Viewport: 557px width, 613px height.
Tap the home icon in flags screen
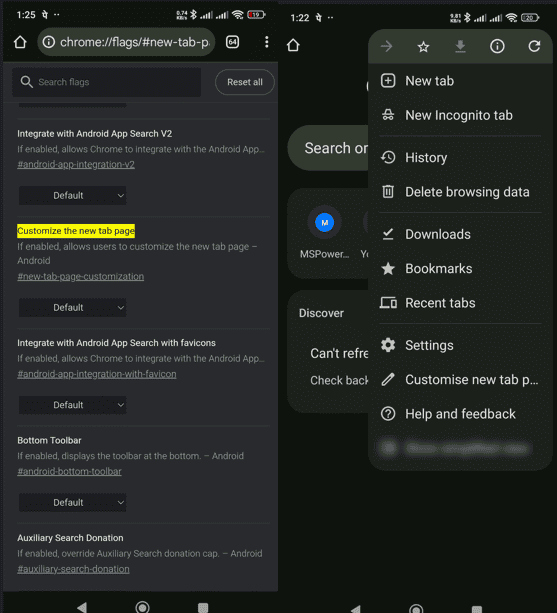pyautogui.click(x=20, y=42)
